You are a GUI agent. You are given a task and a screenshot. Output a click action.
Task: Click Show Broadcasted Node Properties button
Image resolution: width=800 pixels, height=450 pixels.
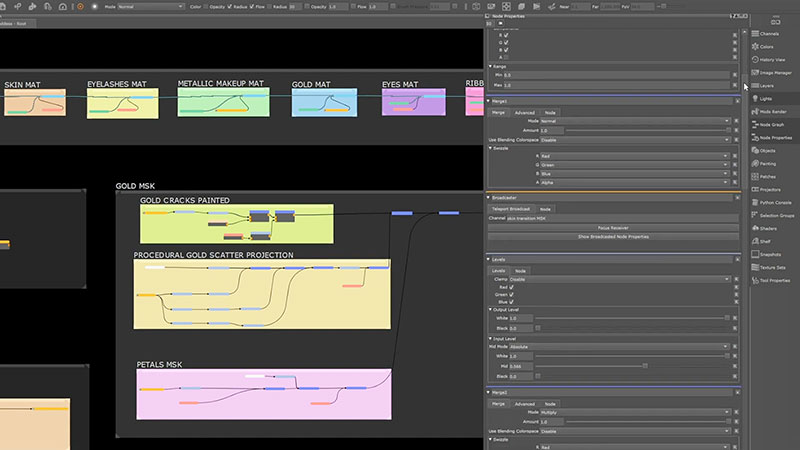click(x=612, y=236)
